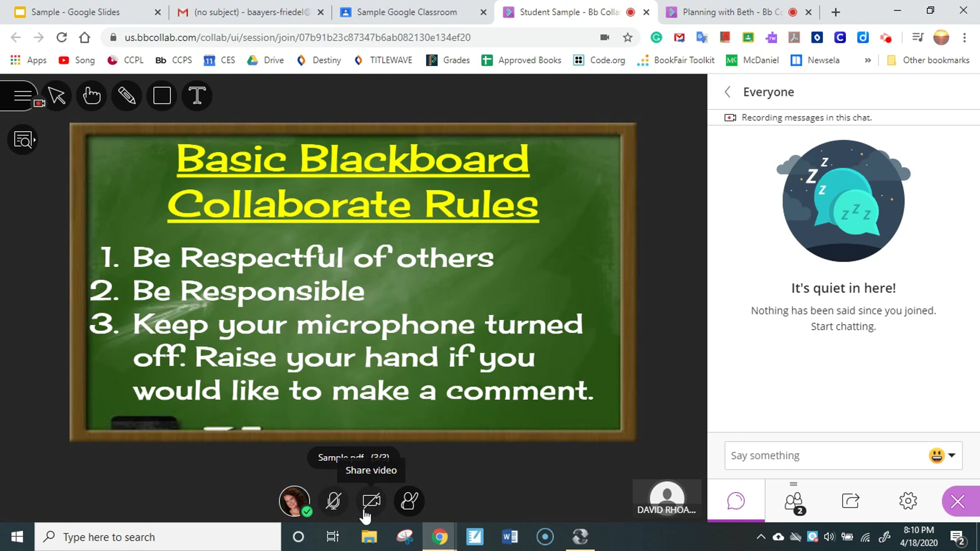Open a new browser tab
The image size is (980, 551).
(835, 12)
